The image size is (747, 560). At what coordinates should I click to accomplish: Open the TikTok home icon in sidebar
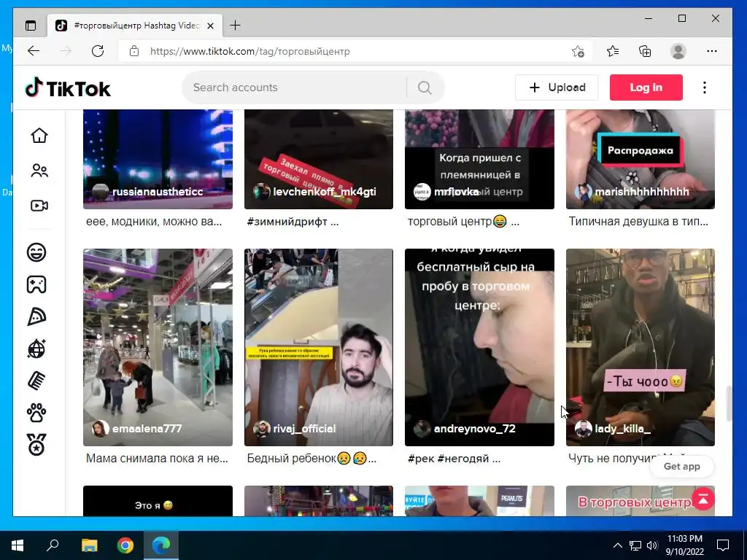39,136
